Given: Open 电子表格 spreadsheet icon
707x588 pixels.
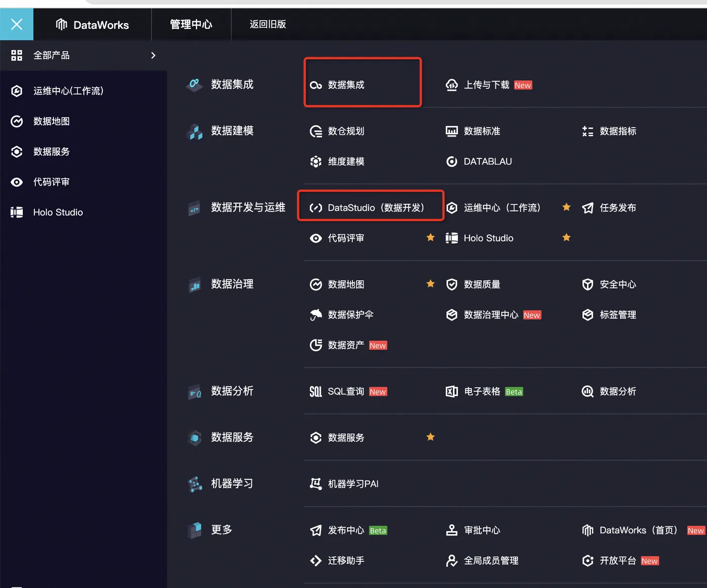Looking at the screenshot, I should click(x=451, y=392).
